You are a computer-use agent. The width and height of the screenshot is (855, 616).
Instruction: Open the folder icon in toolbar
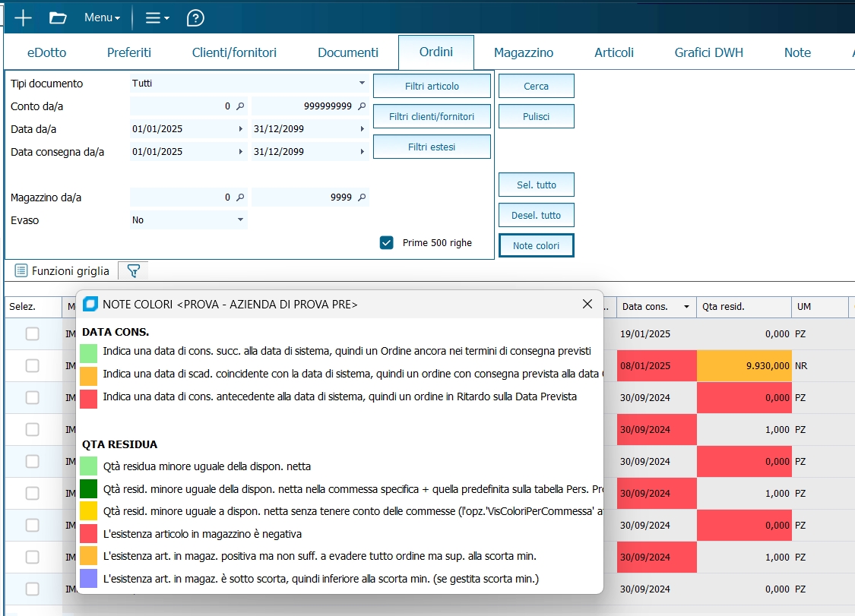[58, 18]
